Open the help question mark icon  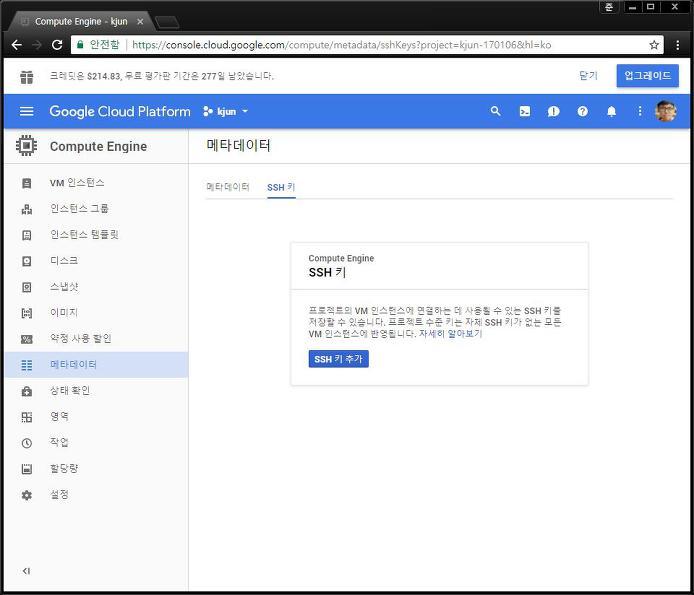(582, 112)
